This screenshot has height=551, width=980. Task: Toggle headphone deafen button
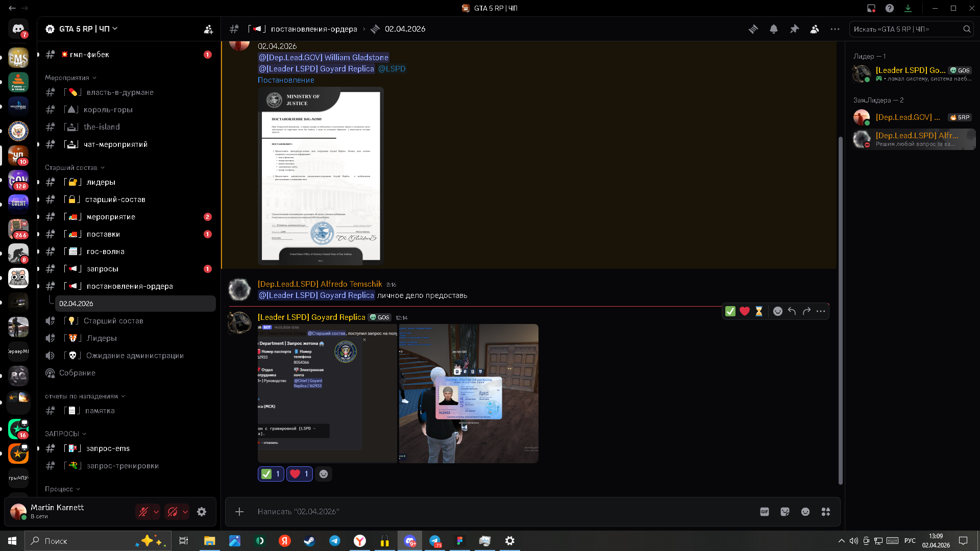point(173,512)
